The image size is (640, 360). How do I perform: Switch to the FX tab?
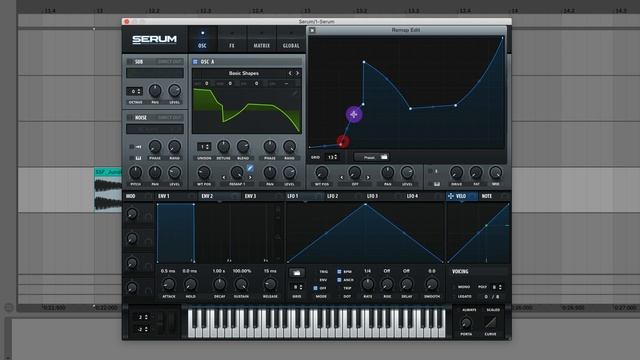pyautogui.click(x=232, y=40)
